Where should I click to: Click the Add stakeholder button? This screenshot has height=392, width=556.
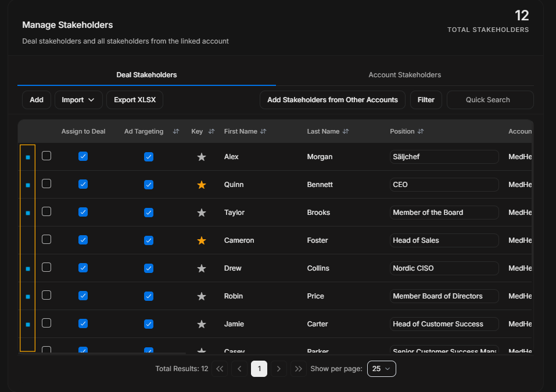(x=37, y=100)
